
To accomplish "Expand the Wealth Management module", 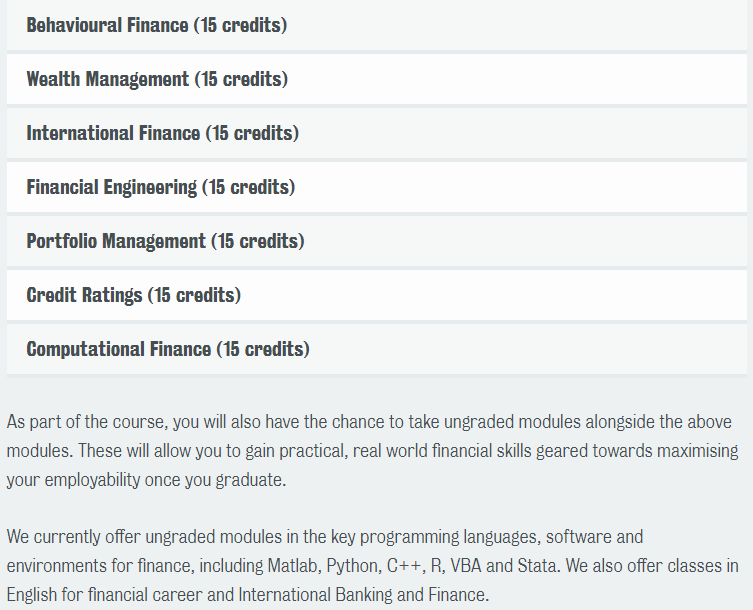I will click(376, 79).
